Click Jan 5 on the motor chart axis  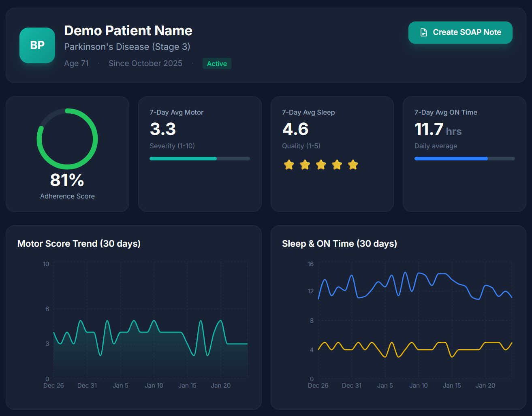(120, 386)
